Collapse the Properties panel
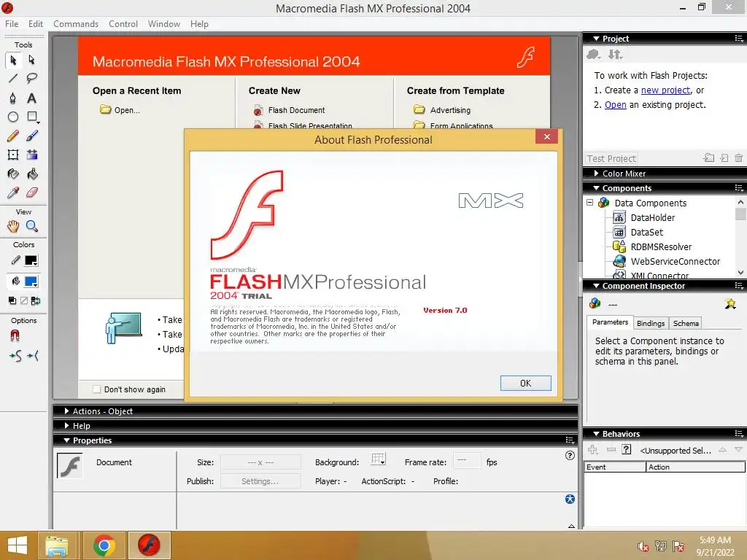Screen dimensions: 747x560 point(66,440)
